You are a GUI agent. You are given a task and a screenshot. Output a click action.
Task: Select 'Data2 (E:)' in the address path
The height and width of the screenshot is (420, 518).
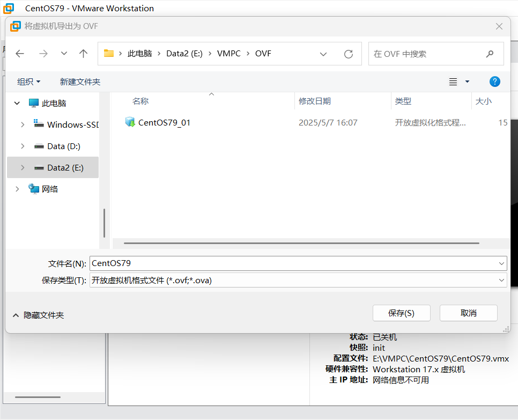pyautogui.click(x=184, y=54)
